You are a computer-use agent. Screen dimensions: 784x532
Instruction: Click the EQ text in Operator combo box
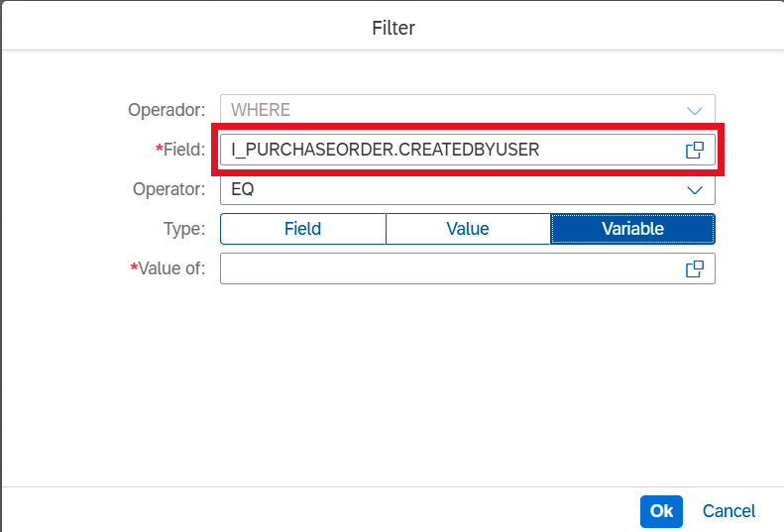coord(243,189)
